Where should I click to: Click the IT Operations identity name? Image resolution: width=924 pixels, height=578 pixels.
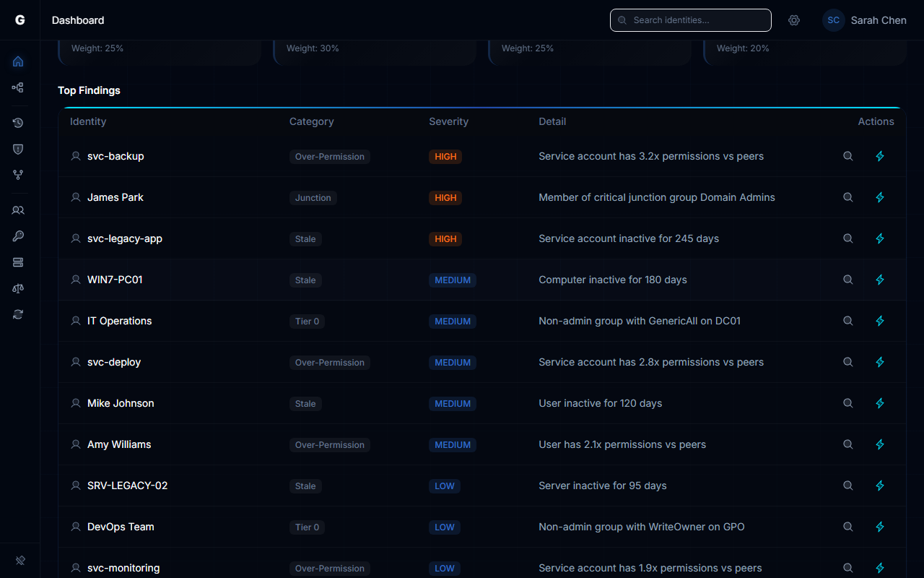(119, 321)
